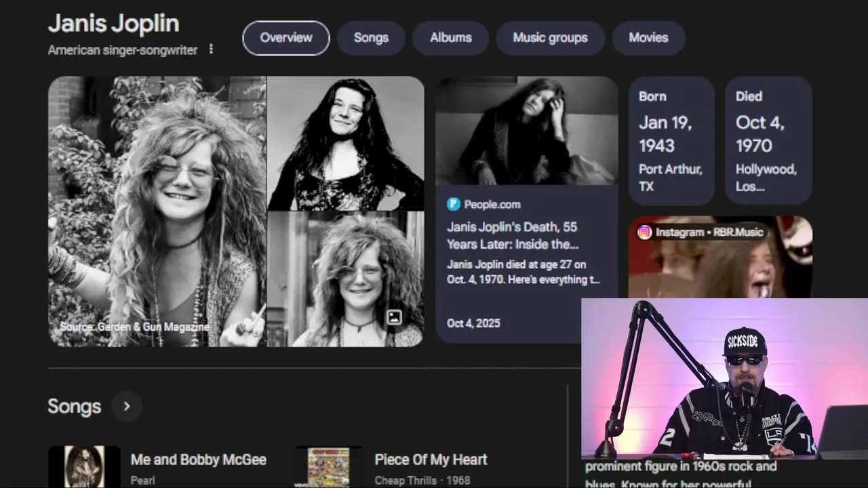Click the 'American singer-songwriter' subtitle
This screenshot has width=868, height=488.
123,50
